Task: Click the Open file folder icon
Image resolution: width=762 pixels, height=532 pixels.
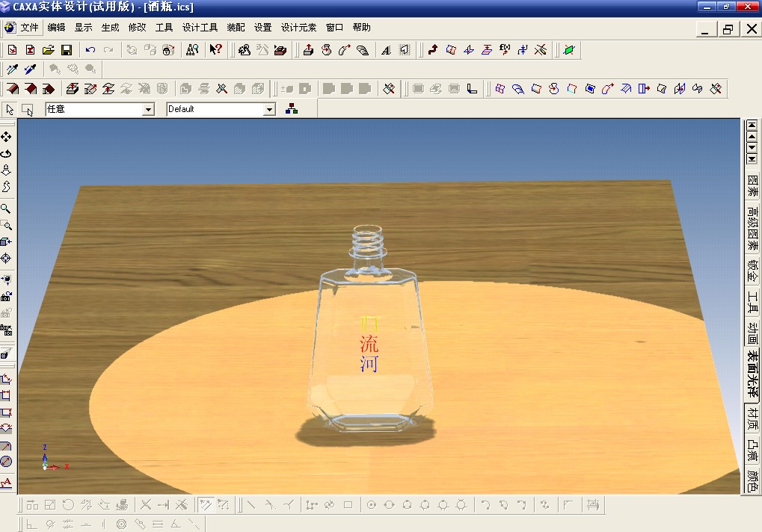Action: click(x=48, y=50)
